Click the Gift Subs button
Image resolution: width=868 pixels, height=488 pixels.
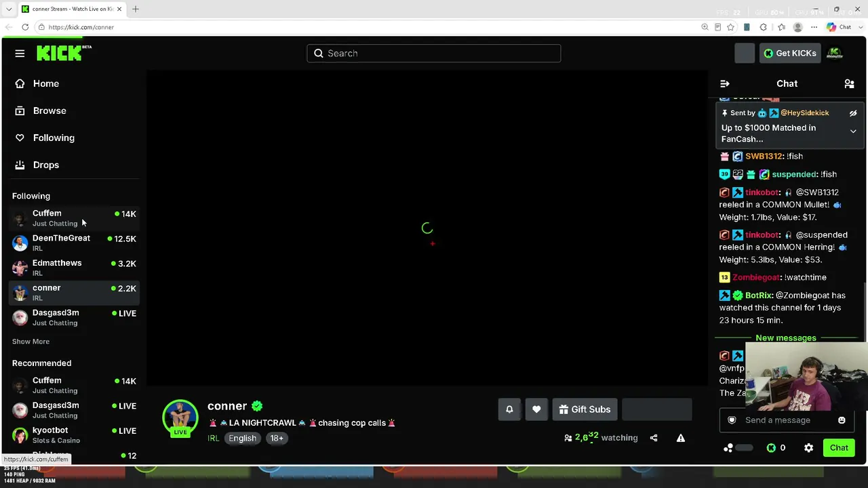585,409
